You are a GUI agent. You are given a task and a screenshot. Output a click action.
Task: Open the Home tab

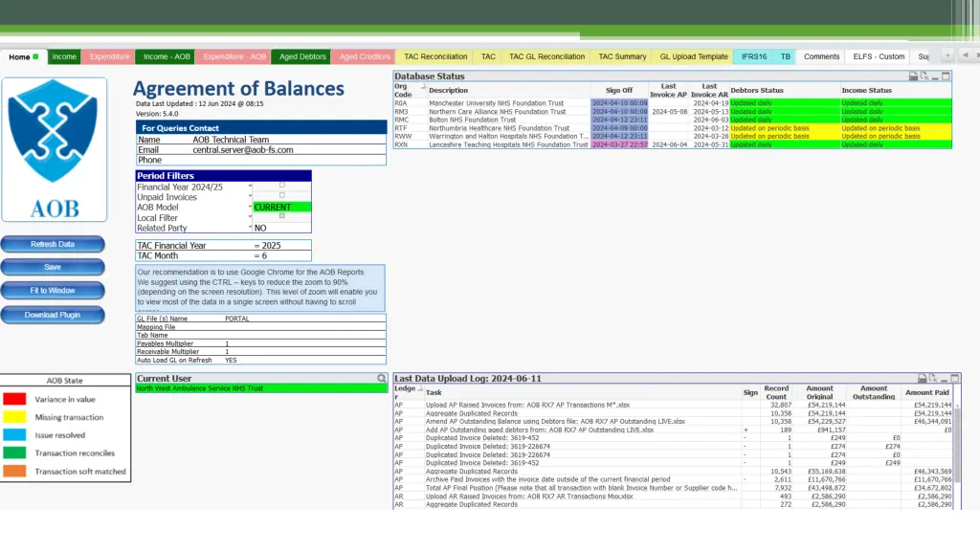23,56
